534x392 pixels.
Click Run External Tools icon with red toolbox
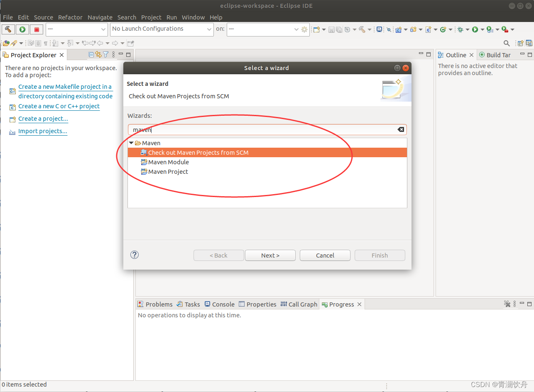(x=505, y=29)
